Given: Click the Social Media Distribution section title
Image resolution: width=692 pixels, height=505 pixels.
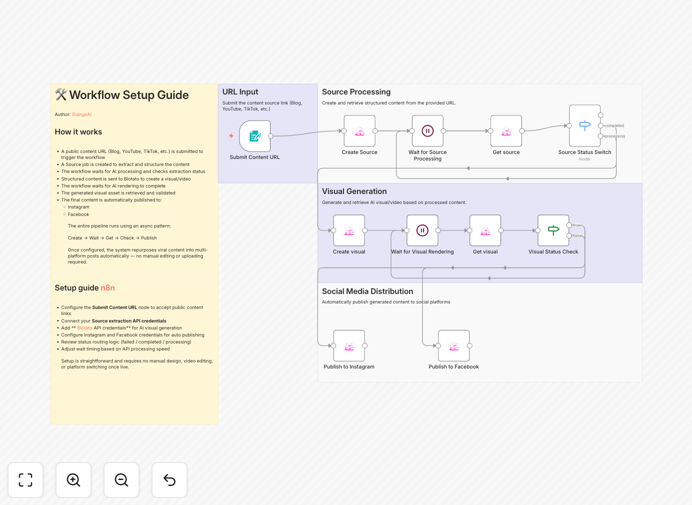Looking at the screenshot, I should coord(368,291).
